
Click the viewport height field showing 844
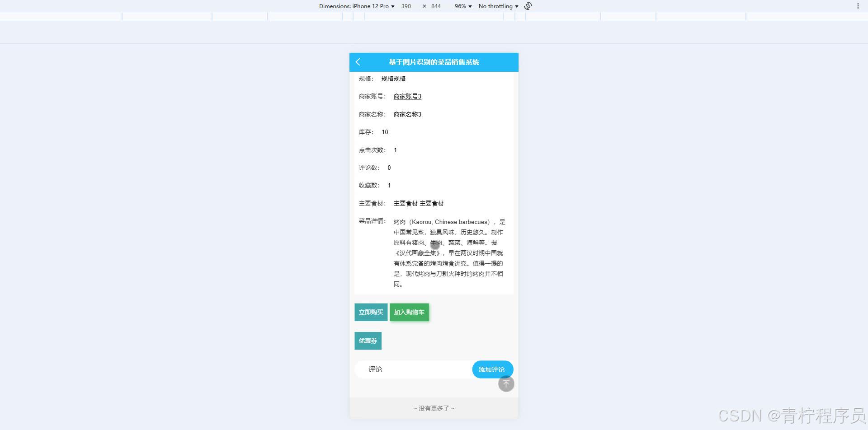435,6
